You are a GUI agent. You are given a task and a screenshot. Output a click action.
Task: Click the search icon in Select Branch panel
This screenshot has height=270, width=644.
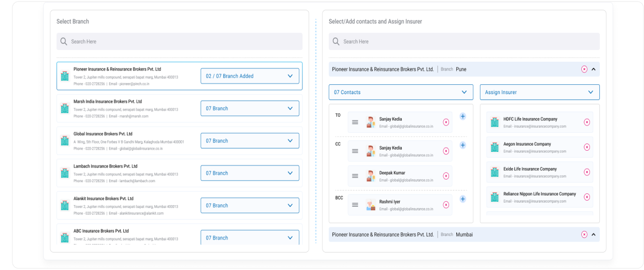pos(64,41)
